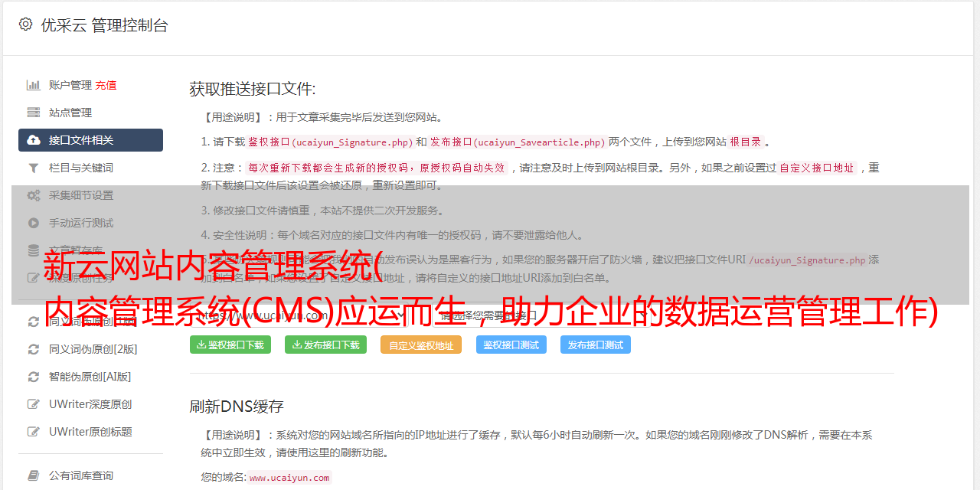Open the edit icon for UWriter深度原创
The image size is (980, 490).
(34, 404)
